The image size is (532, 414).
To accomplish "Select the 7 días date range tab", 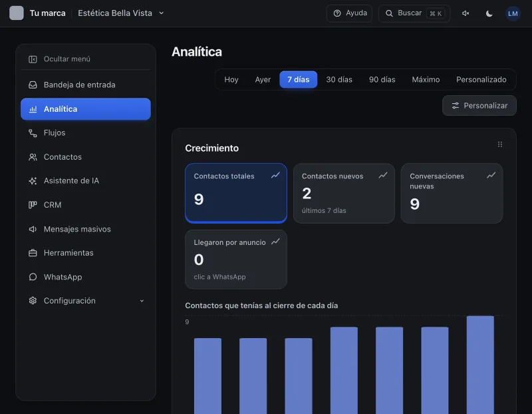I will [x=298, y=79].
